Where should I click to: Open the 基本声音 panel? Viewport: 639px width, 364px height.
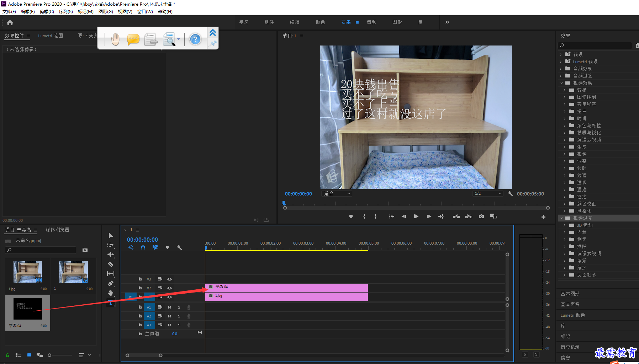(570, 304)
